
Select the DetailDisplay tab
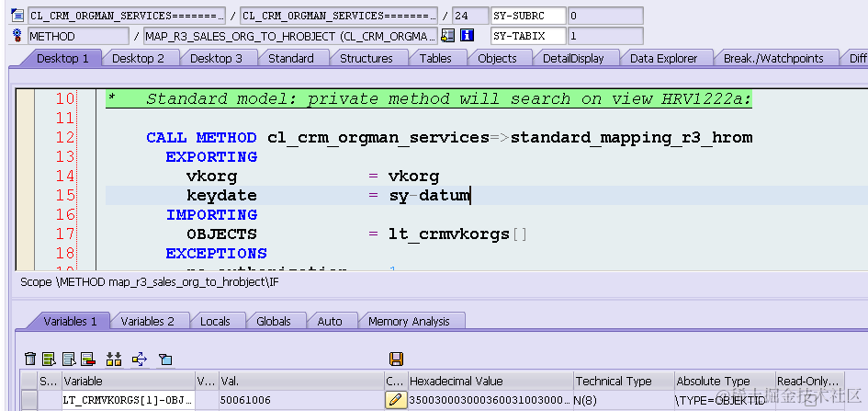coord(573,58)
